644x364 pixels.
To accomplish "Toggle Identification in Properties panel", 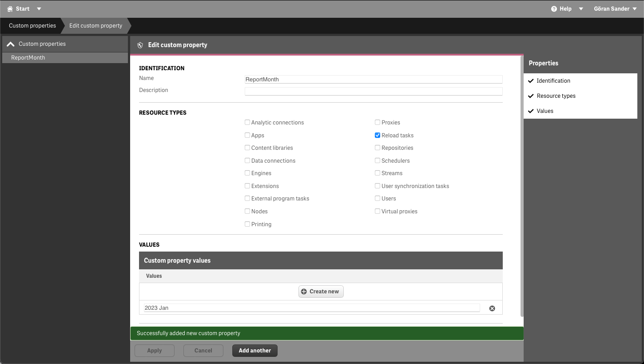I will pos(580,81).
